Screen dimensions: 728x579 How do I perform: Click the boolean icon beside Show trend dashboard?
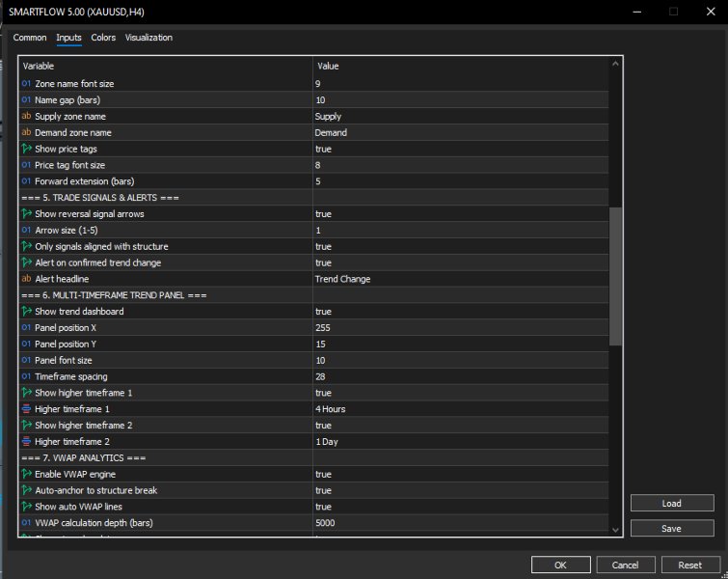[26, 312]
